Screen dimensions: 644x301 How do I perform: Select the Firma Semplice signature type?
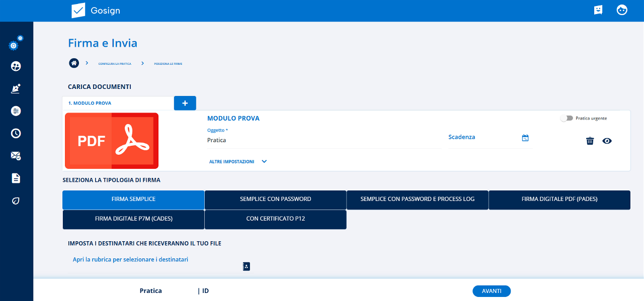coord(133,199)
